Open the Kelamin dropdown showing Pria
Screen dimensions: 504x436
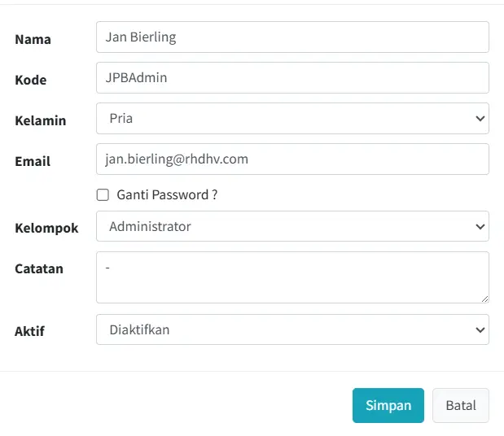pos(292,119)
